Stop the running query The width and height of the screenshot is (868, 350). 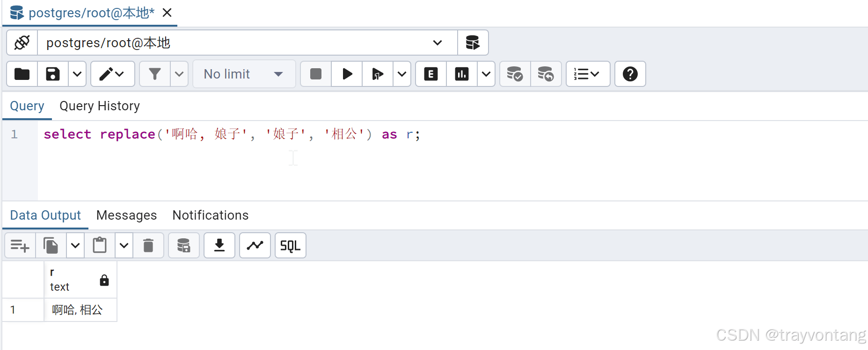[x=316, y=74]
